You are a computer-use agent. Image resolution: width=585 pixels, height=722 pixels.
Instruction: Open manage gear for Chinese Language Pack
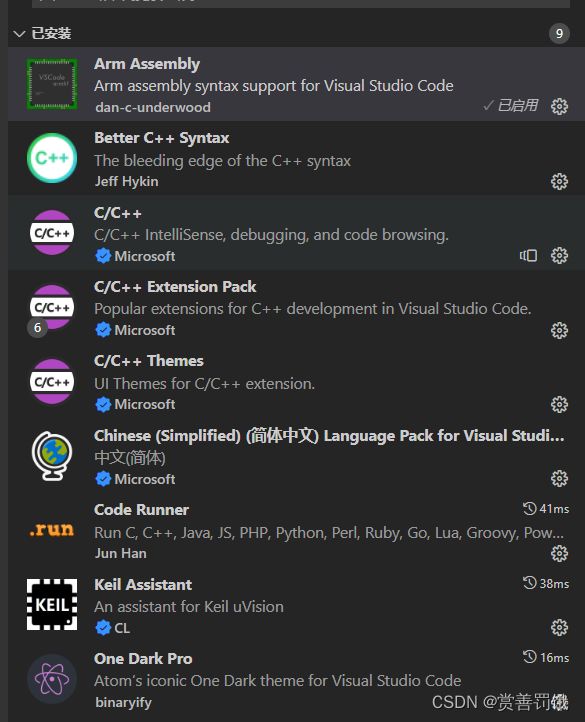point(559,479)
